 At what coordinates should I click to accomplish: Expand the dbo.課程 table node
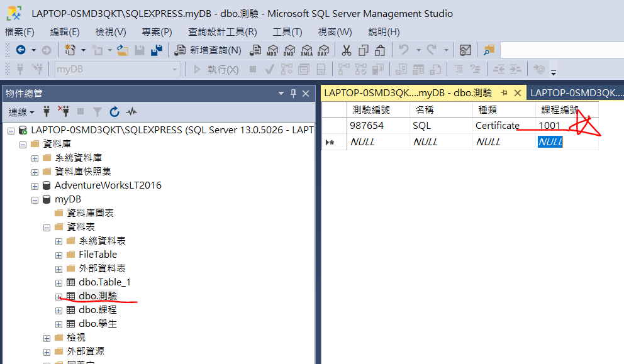[59, 311]
